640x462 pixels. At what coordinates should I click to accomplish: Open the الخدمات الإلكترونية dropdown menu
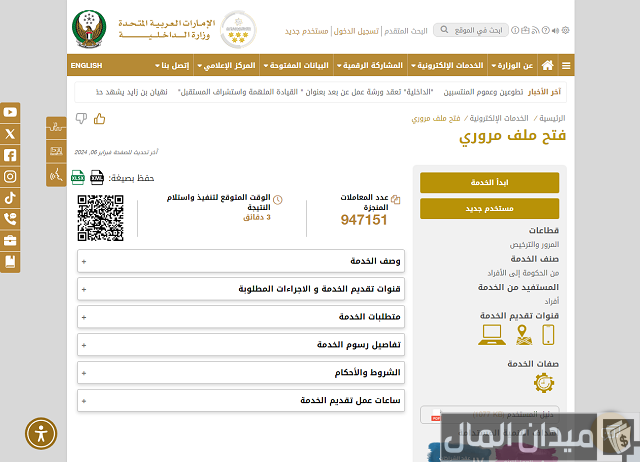click(447, 65)
